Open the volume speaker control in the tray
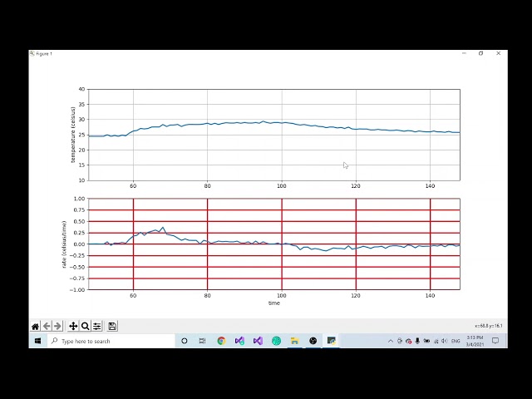This screenshot has width=532, height=399. pyautogui.click(x=445, y=341)
